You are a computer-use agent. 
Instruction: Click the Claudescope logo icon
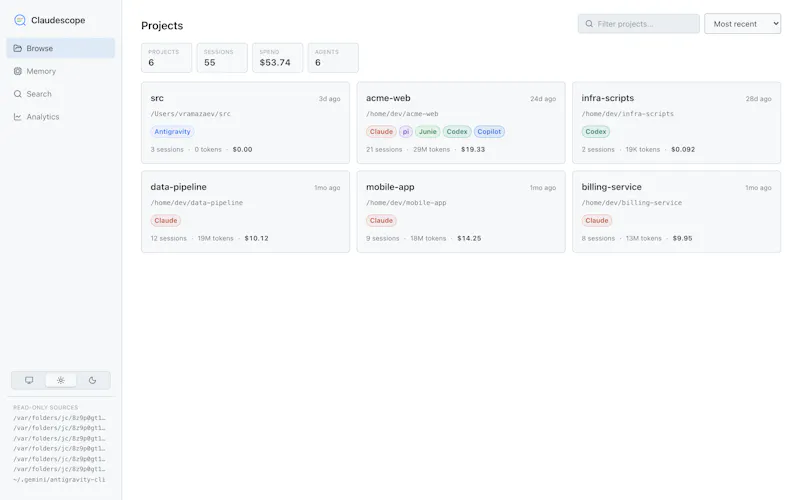(x=19, y=20)
